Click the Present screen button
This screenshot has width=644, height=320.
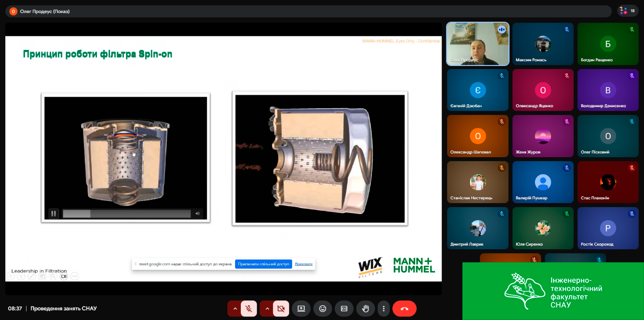pyautogui.click(x=301, y=309)
